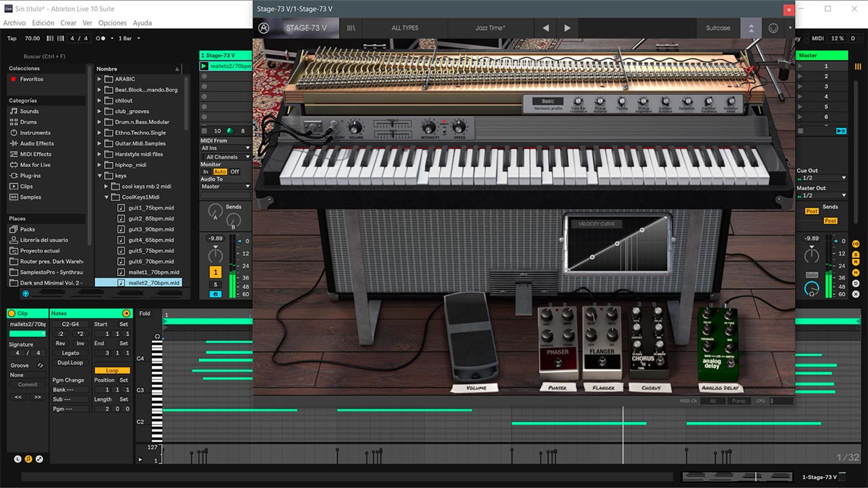Toggle the clip activator circle
Viewport: 868px width, 488px height.
click(12, 313)
